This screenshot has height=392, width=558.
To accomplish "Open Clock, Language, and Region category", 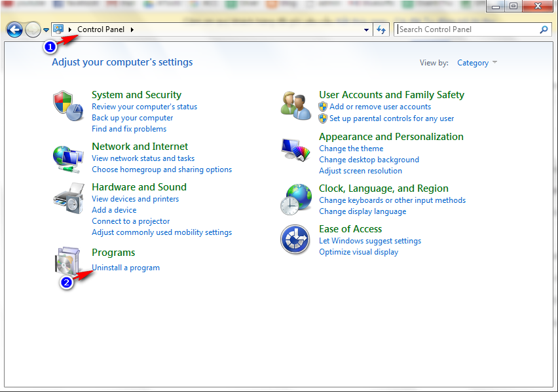I will (383, 188).
